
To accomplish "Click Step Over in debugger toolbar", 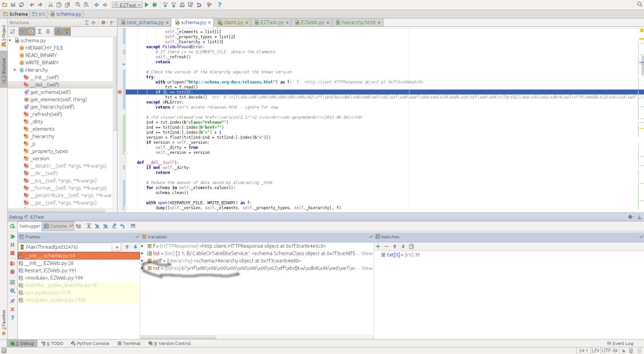I will point(89,226).
